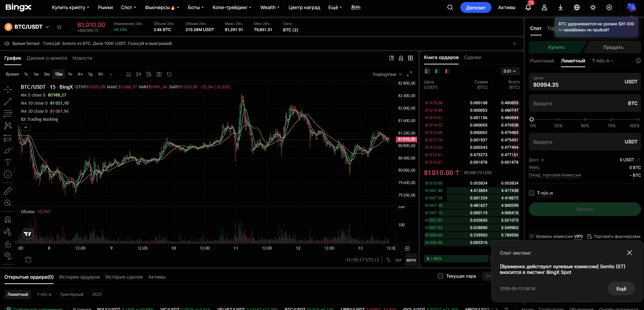Click the BTC amount input field
The height and width of the screenshot is (310, 644).
tap(585, 103)
